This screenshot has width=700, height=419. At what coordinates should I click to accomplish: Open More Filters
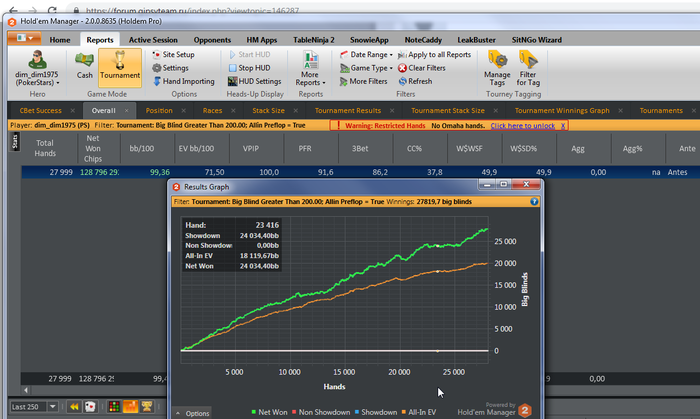pos(363,81)
